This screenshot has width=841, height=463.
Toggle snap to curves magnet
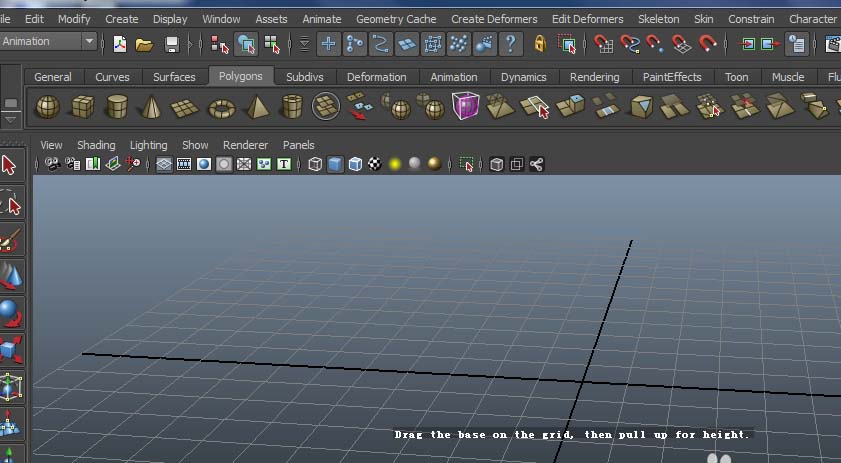629,44
